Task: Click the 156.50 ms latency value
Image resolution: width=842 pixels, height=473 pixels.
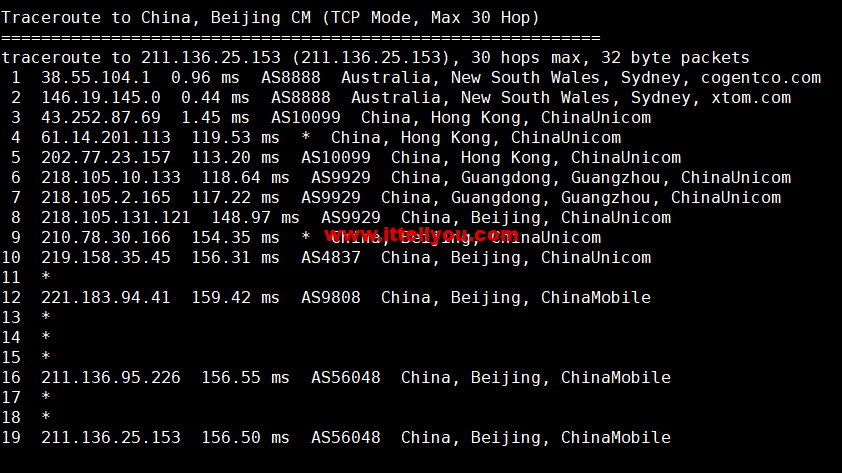Action: click(245, 438)
